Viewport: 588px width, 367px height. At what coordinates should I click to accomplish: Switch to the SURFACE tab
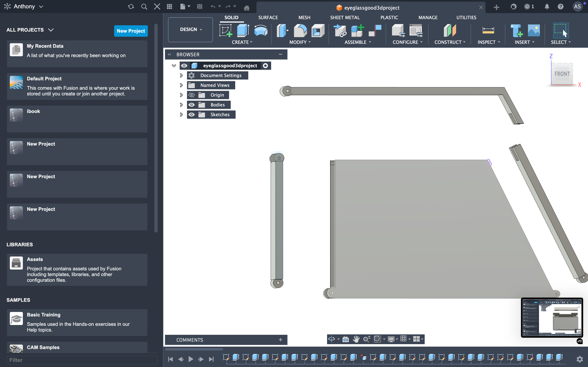click(x=268, y=18)
